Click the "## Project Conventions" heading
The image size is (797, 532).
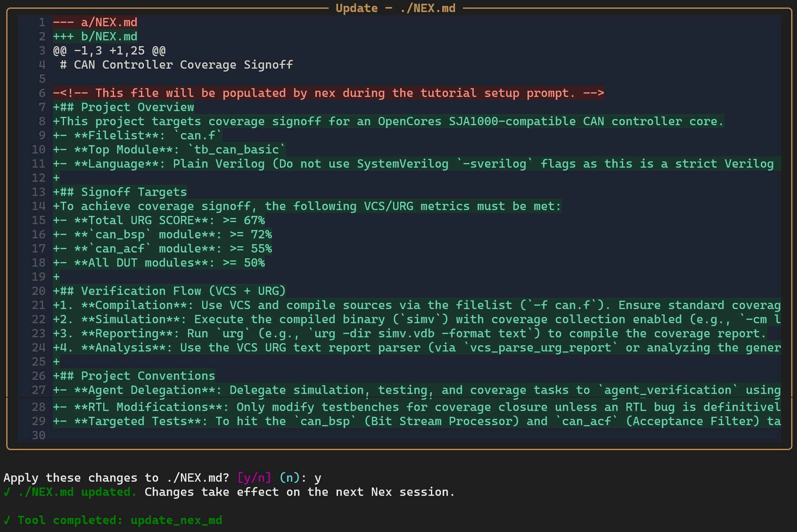[x=134, y=376]
